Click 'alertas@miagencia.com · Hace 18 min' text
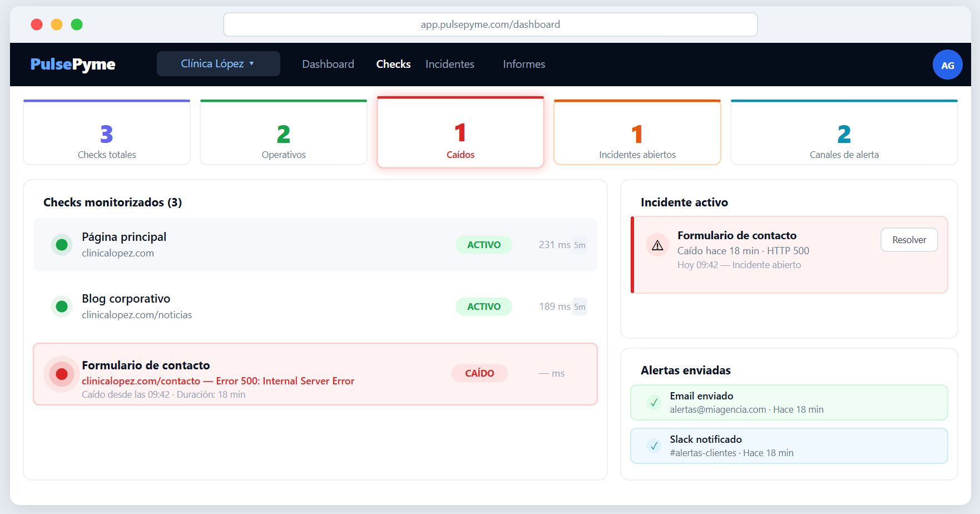Image resolution: width=980 pixels, height=514 pixels. [x=746, y=409]
